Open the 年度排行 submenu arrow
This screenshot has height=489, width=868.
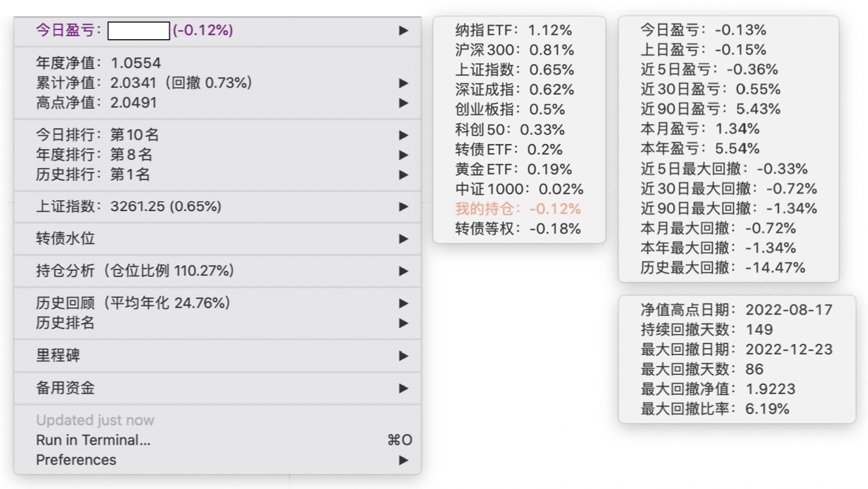point(403,155)
